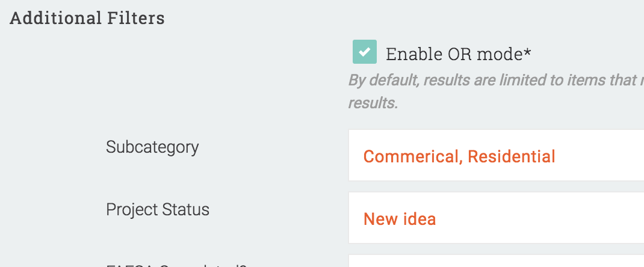
Task: Click the asterisk after Enable OR mode
Action: (528, 53)
